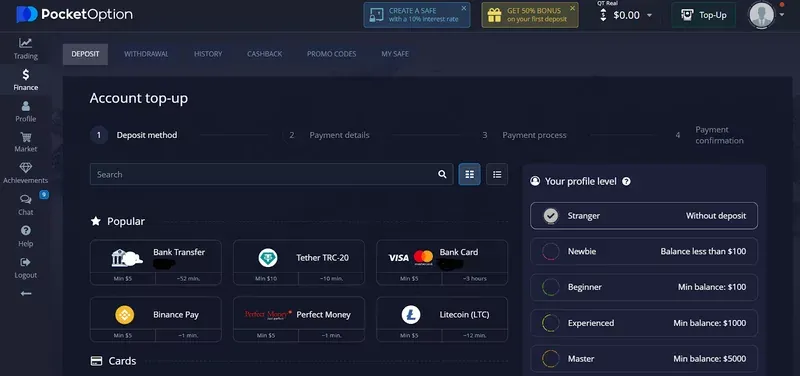Click the Account top-up heading

point(139,98)
